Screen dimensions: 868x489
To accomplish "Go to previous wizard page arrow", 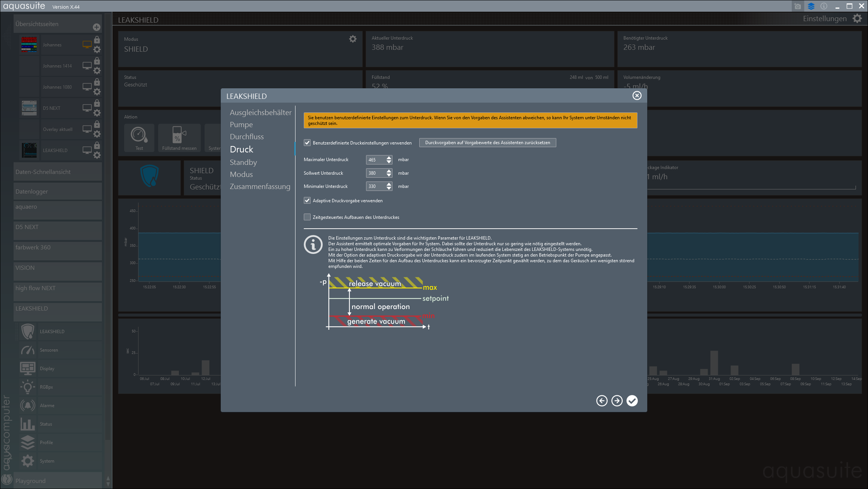I will click(x=602, y=401).
